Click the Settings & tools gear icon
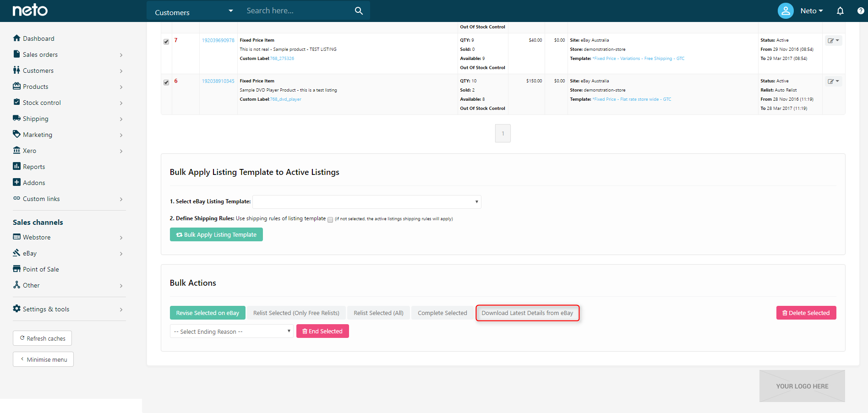The width and height of the screenshot is (868, 413). [x=17, y=309]
